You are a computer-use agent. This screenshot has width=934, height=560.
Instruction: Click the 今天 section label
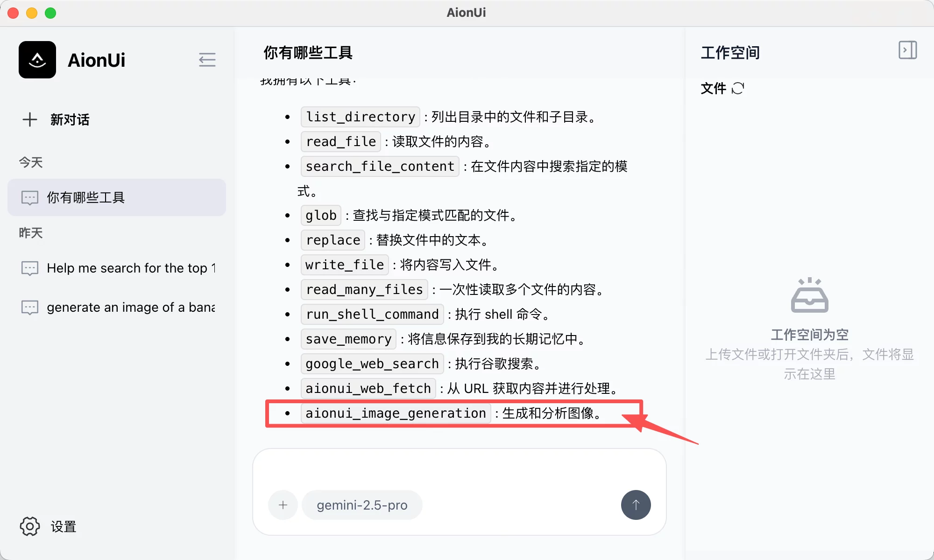point(31,162)
